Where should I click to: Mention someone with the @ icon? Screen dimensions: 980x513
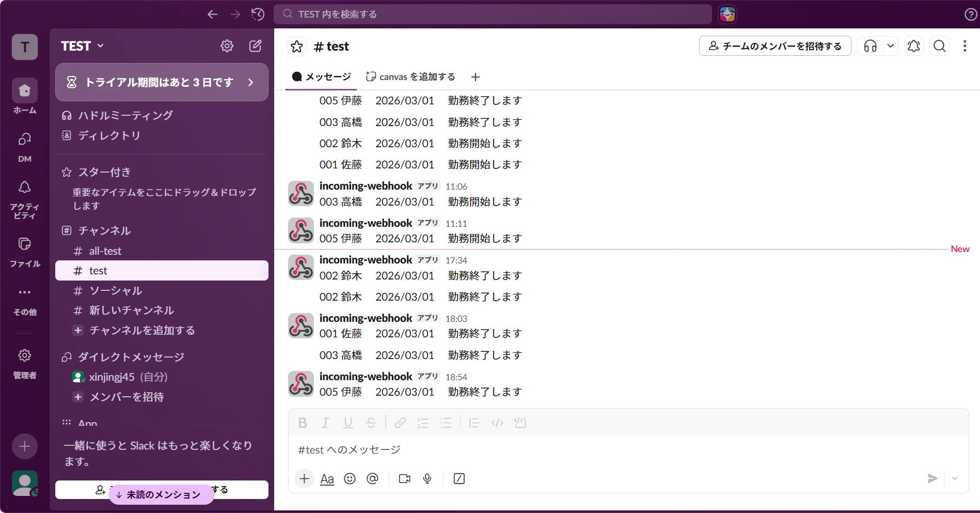tap(372, 479)
